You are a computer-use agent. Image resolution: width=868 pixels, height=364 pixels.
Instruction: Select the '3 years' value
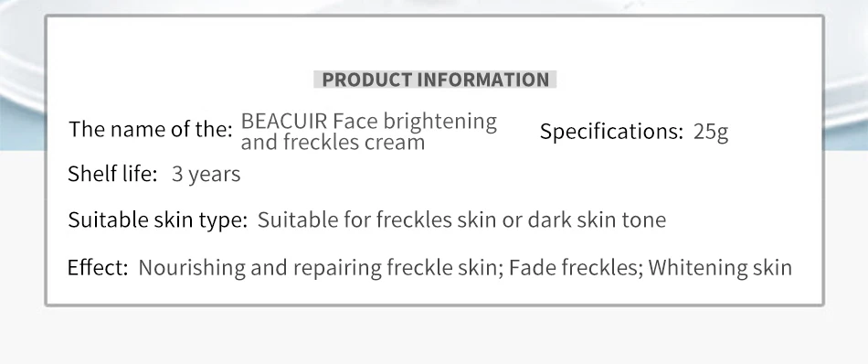pos(206,175)
